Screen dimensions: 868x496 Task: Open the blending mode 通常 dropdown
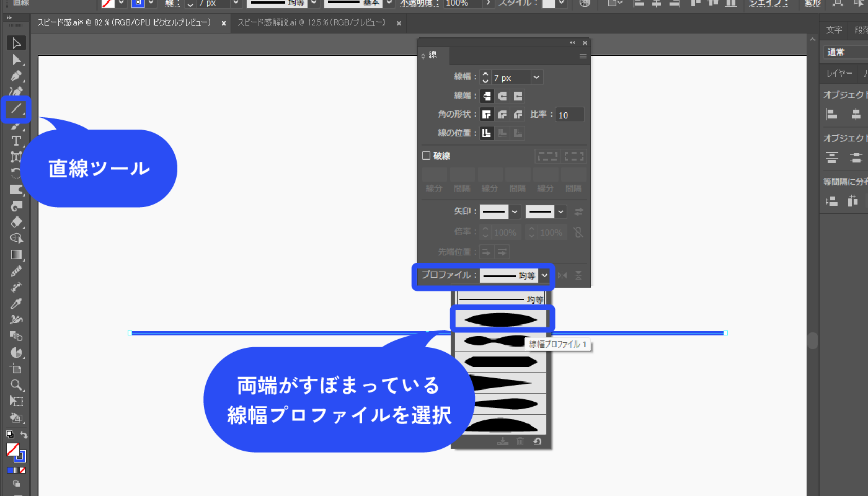[x=846, y=52]
